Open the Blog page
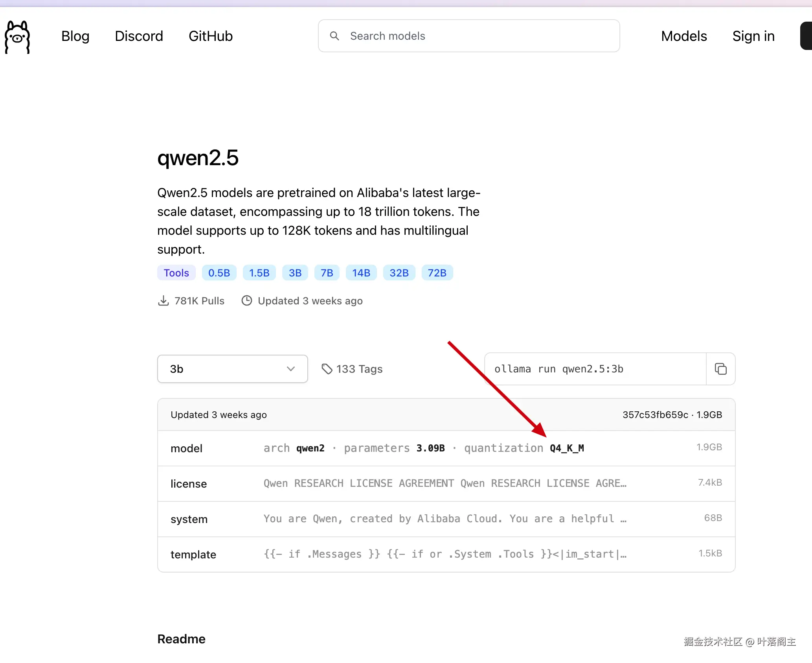The height and width of the screenshot is (663, 812). (75, 36)
